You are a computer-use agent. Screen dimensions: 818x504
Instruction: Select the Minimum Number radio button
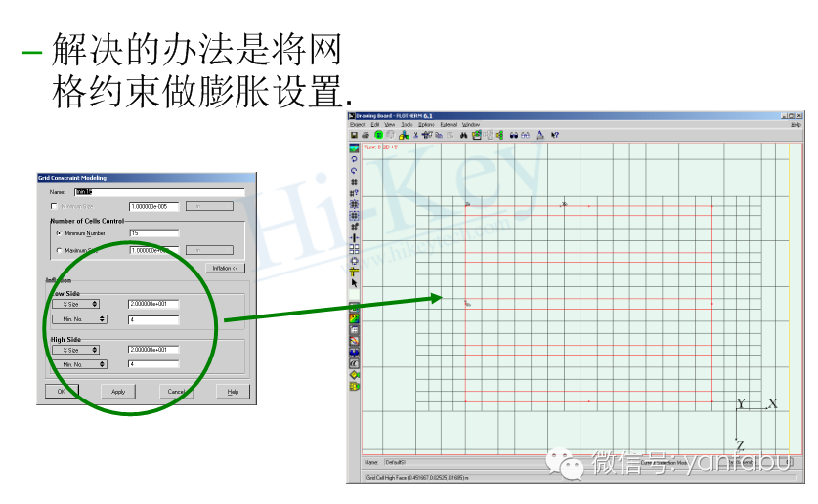[x=59, y=233]
